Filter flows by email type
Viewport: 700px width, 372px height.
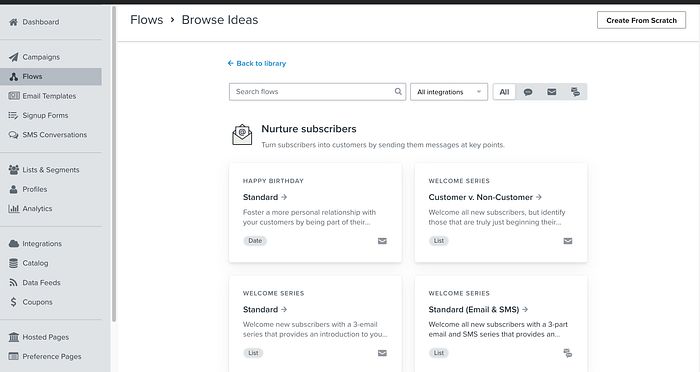[552, 92]
